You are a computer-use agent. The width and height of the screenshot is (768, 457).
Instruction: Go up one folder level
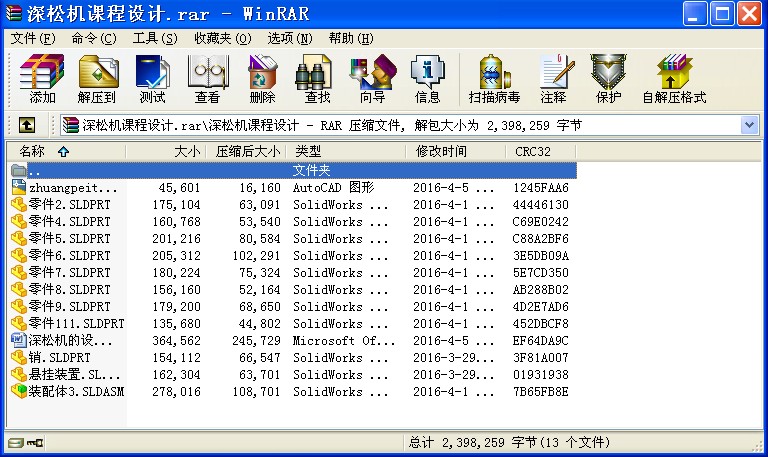click(27, 125)
